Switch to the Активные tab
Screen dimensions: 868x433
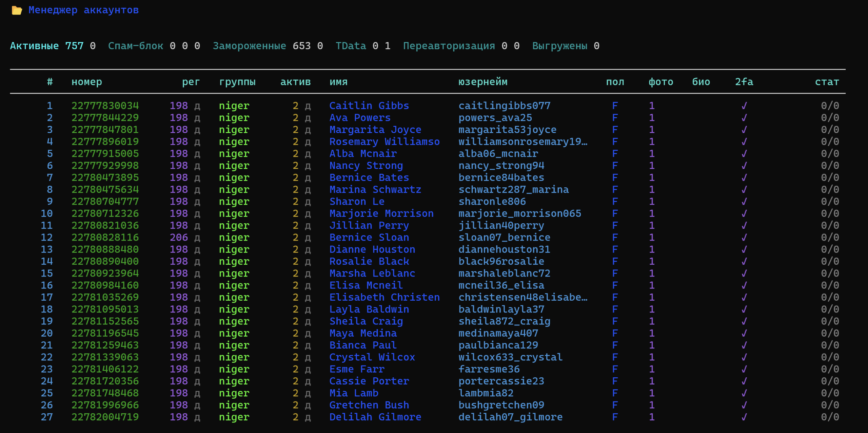(x=34, y=46)
